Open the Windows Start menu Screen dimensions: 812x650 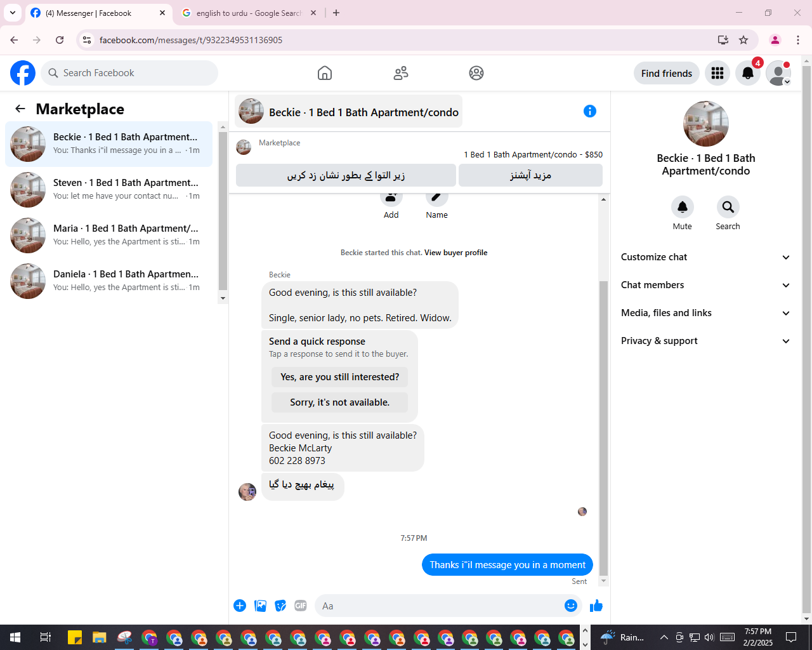tap(15, 637)
